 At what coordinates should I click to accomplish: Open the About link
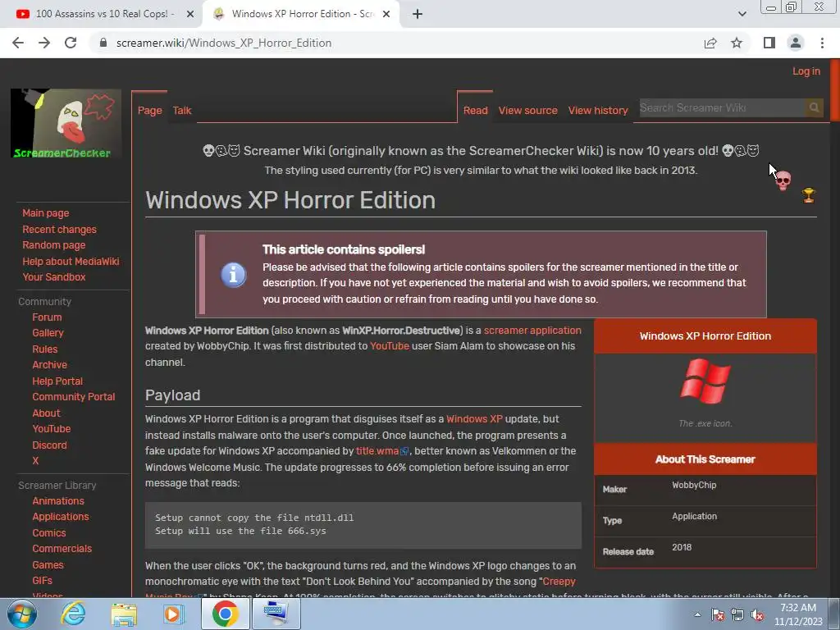46,413
